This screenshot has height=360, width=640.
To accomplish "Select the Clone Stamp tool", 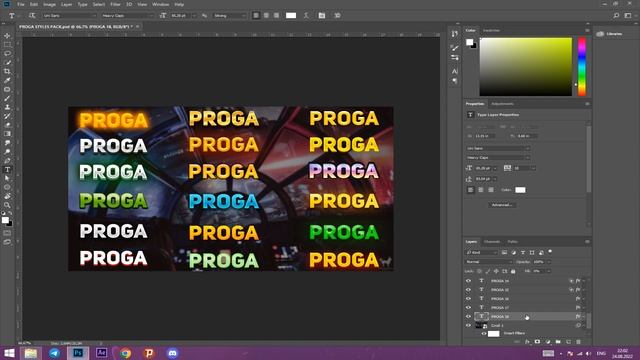I will tap(7, 107).
